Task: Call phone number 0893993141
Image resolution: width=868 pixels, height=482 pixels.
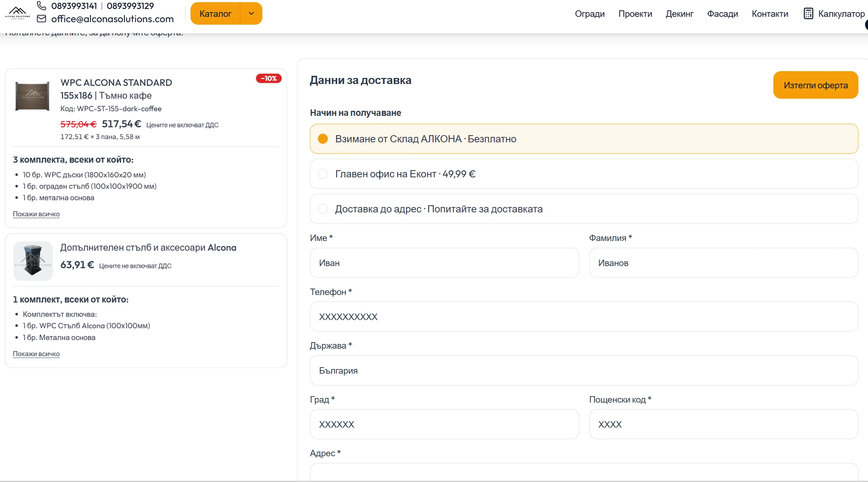Action: click(74, 6)
